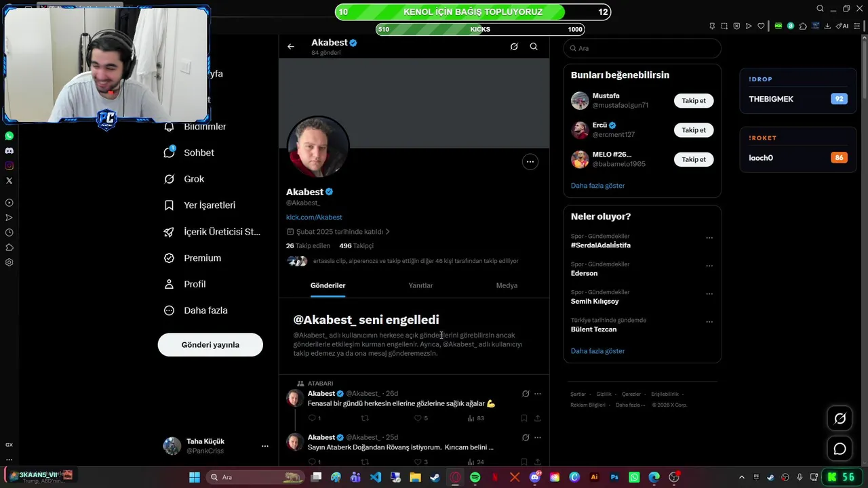Open Grok icon in the profile header bar
This screenshot has height=488, width=868.
coord(514,47)
